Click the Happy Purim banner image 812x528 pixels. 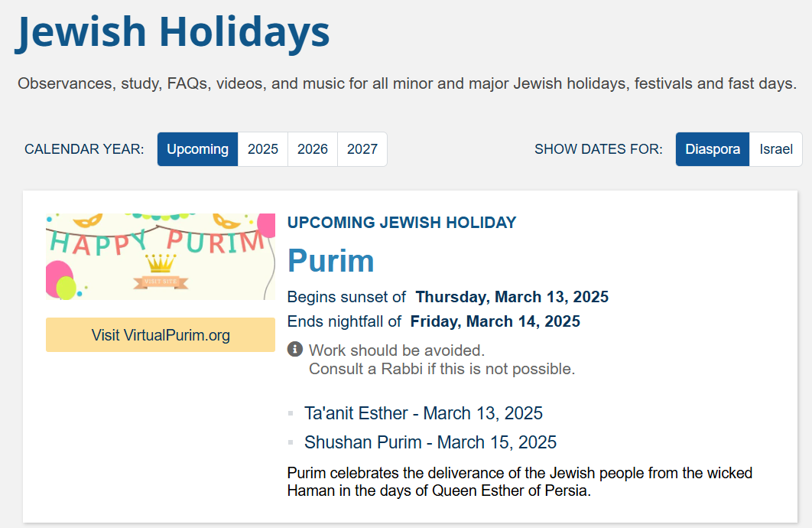(x=161, y=256)
